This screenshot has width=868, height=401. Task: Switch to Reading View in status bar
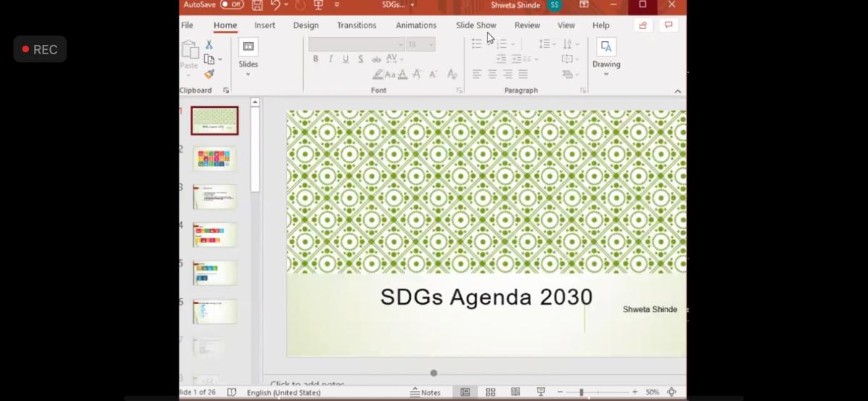click(515, 392)
